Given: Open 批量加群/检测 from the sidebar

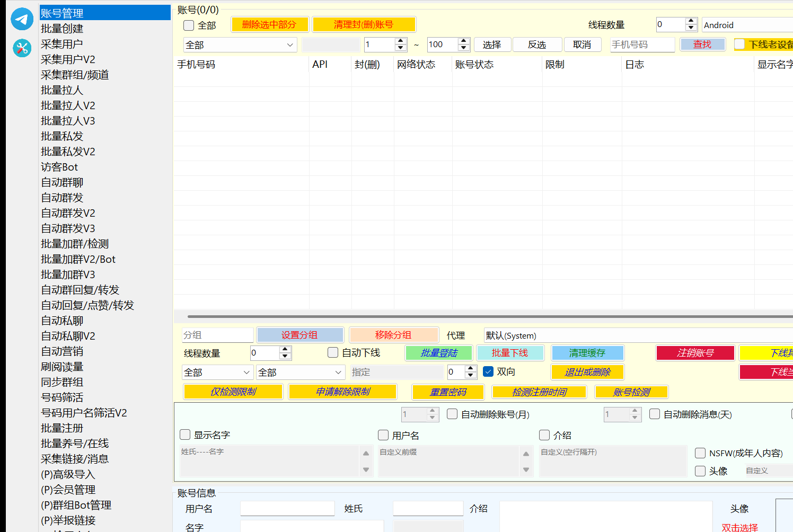Looking at the screenshot, I should (75, 244).
